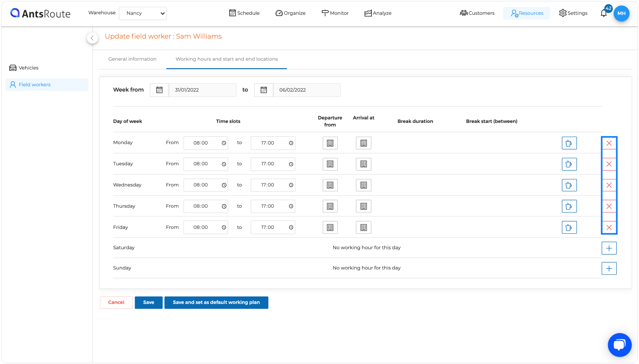Viewport: 639px width, 364px height.
Task: Go to Monitor menu
Action: (x=335, y=13)
